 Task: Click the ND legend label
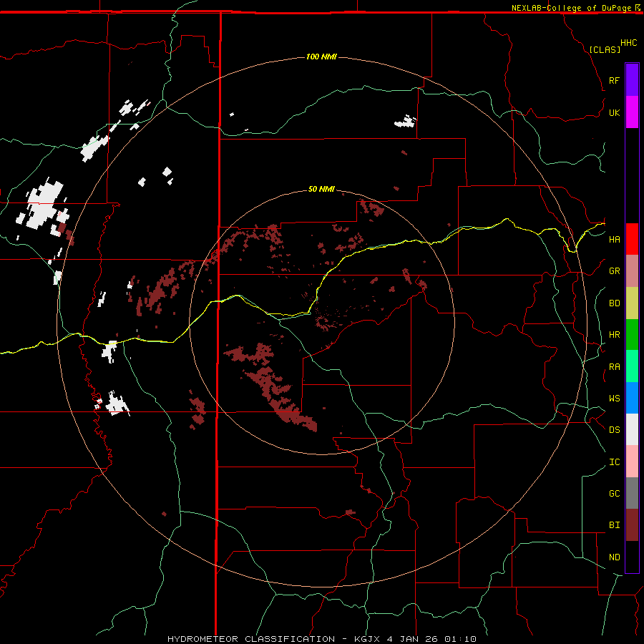pos(614,557)
